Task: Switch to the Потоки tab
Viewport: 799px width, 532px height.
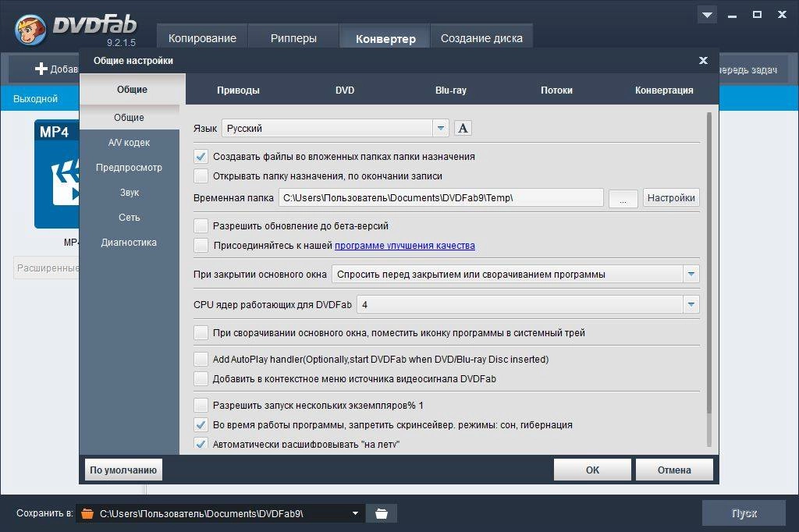Action: coord(556,90)
